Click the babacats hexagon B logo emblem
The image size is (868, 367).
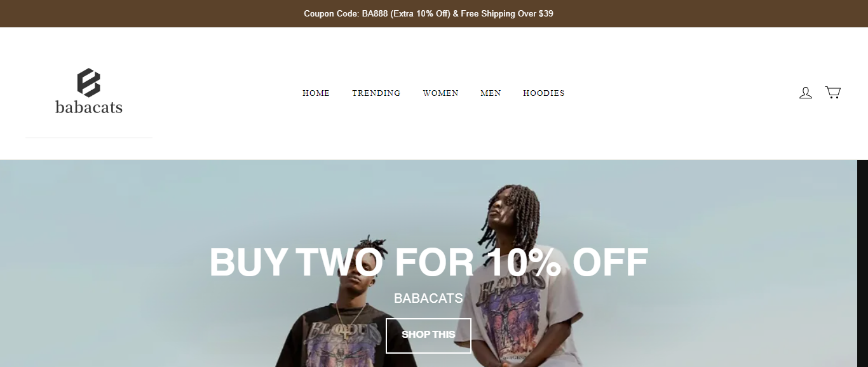[89, 83]
